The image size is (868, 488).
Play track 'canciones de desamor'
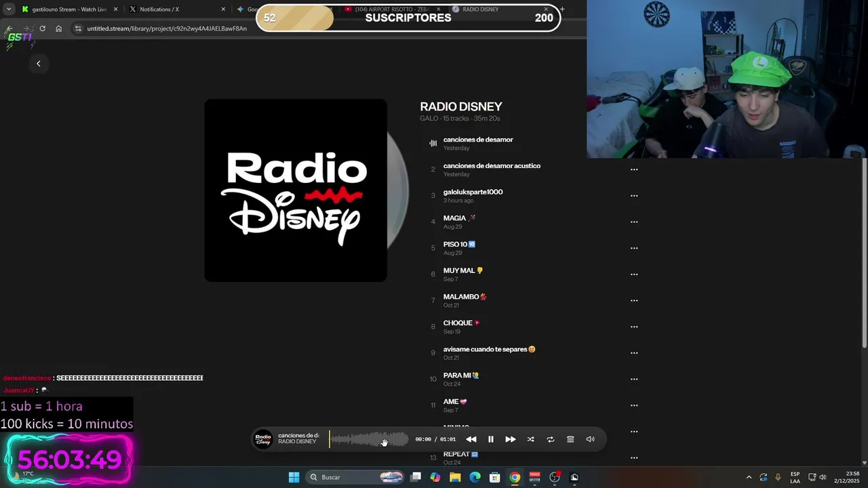pyautogui.click(x=478, y=140)
